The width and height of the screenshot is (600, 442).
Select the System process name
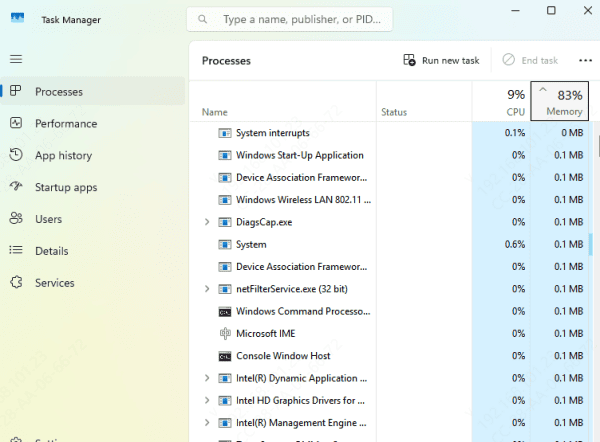click(x=251, y=245)
